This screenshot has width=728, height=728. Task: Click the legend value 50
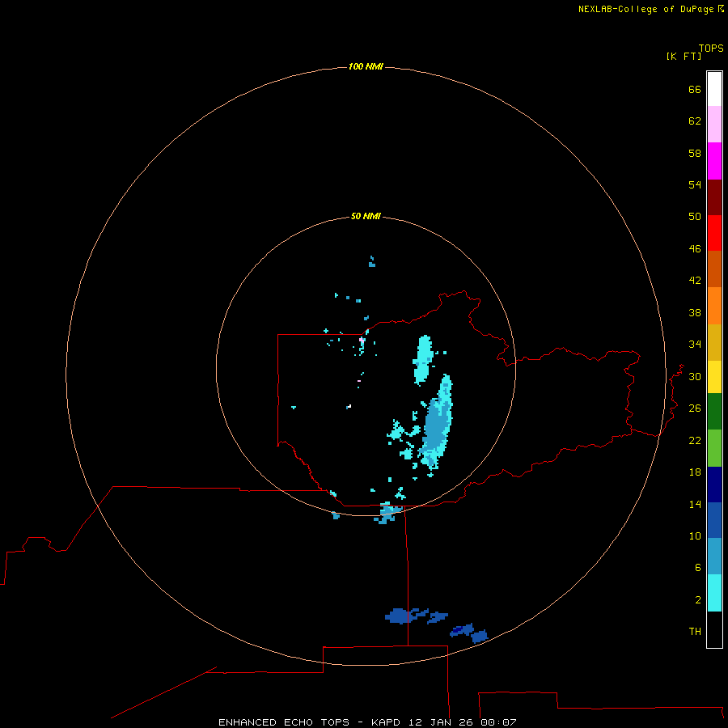pyautogui.click(x=695, y=217)
